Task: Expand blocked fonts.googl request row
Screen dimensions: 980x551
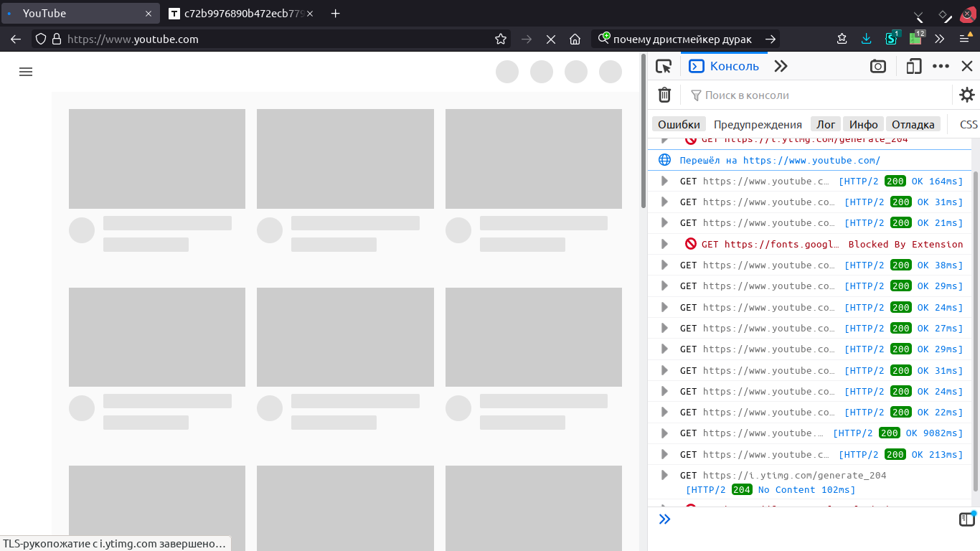Action: pos(664,244)
